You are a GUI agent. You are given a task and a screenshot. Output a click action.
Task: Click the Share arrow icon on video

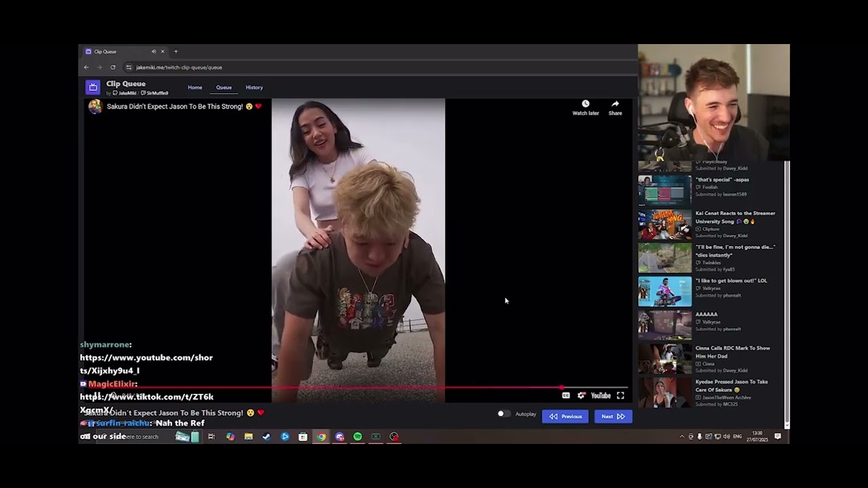click(615, 104)
